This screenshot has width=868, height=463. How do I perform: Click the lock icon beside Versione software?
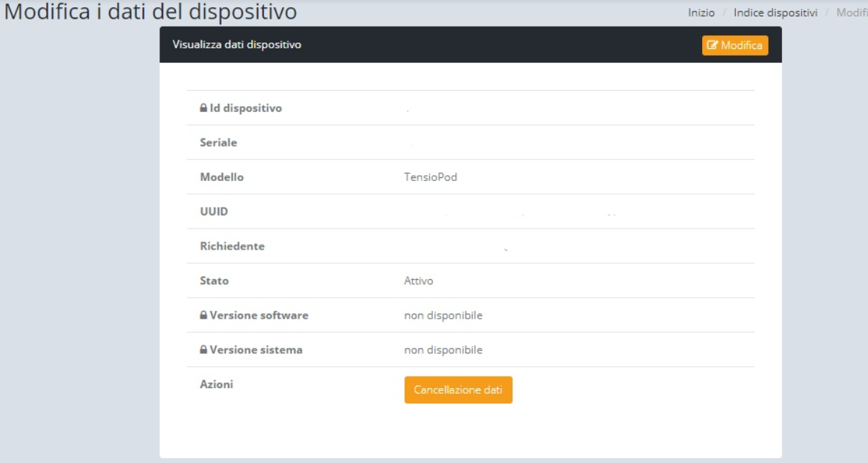pos(203,316)
